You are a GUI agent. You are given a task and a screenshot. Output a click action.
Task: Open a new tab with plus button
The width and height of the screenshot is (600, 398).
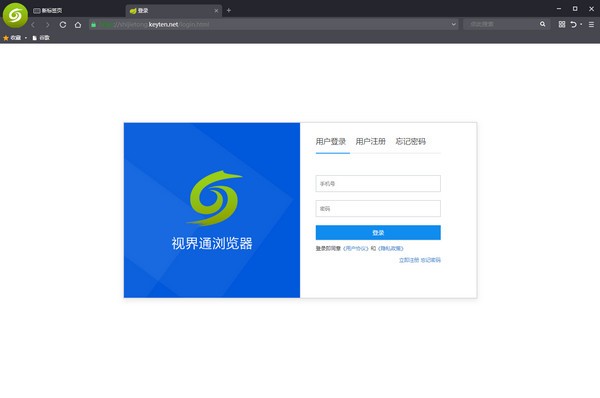coord(228,10)
